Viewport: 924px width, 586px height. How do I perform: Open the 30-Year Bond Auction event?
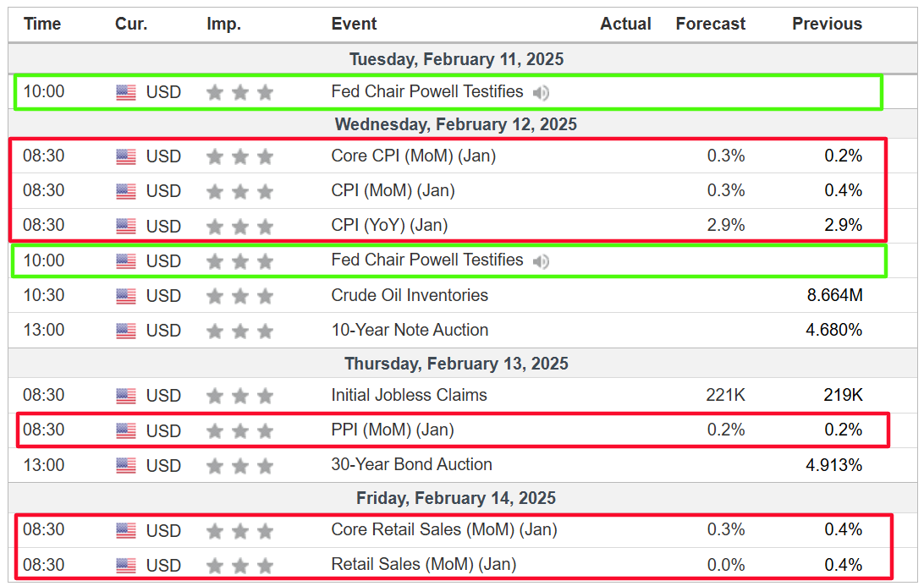tap(411, 465)
